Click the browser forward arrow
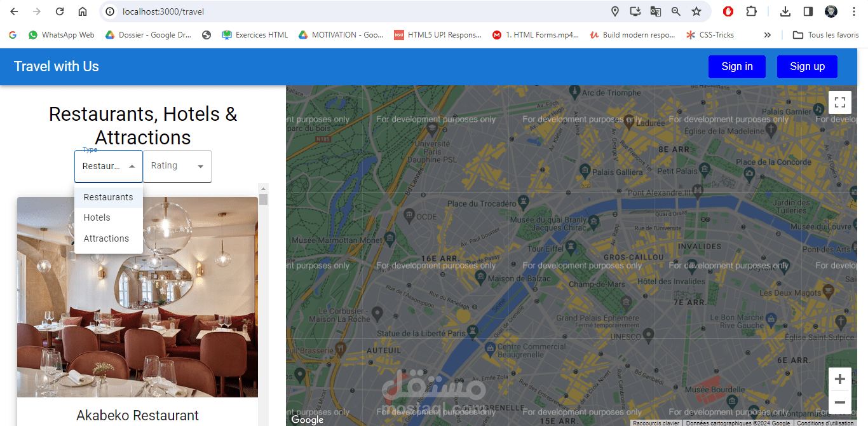Viewport: 868px width, 426px height. pos(37,11)
